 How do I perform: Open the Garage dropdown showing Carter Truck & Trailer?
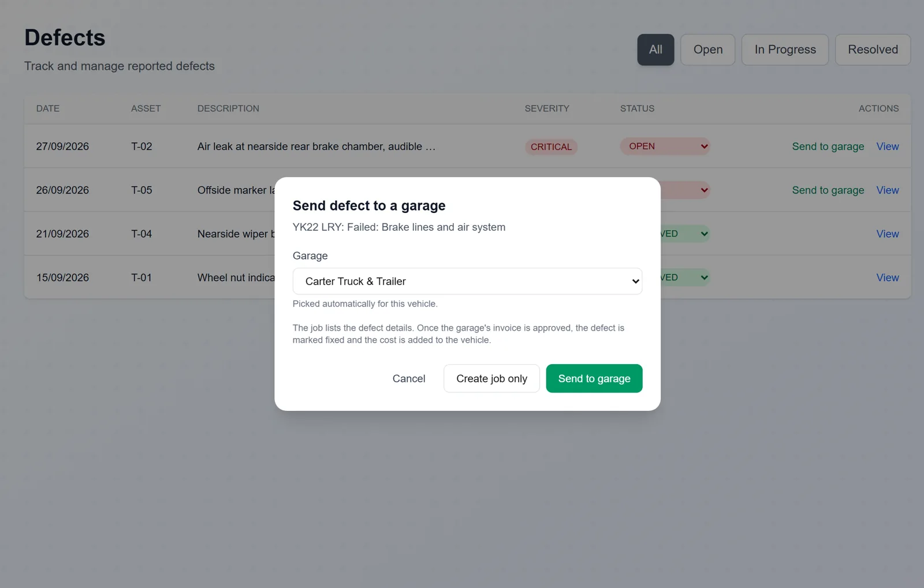467,281
